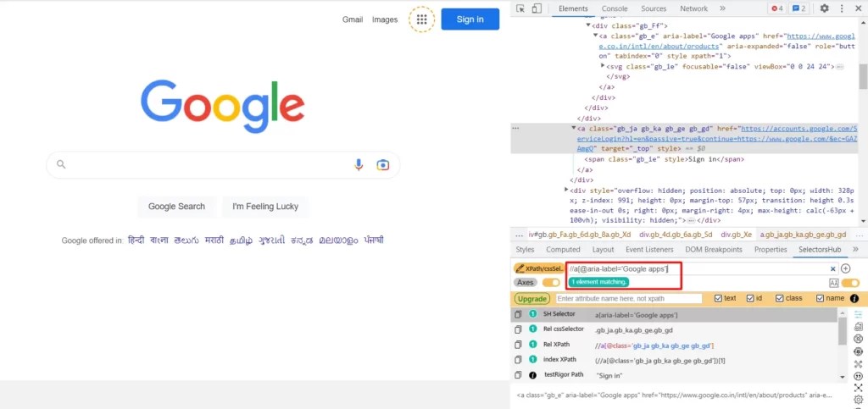
Task: Open the Computed tab
Action: click(563, 250)
